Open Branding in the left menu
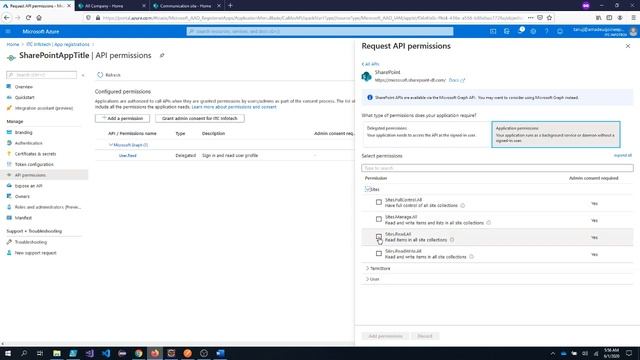 tap(23, 133)
